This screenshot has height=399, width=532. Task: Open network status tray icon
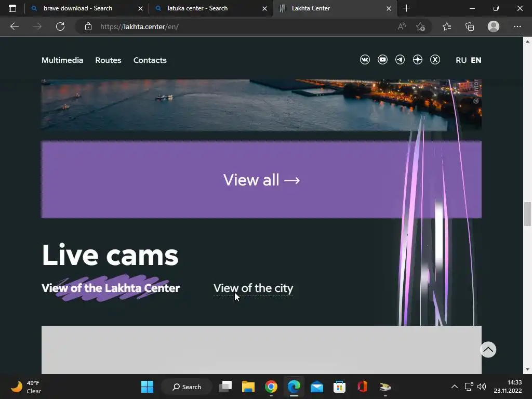point(469,387)
